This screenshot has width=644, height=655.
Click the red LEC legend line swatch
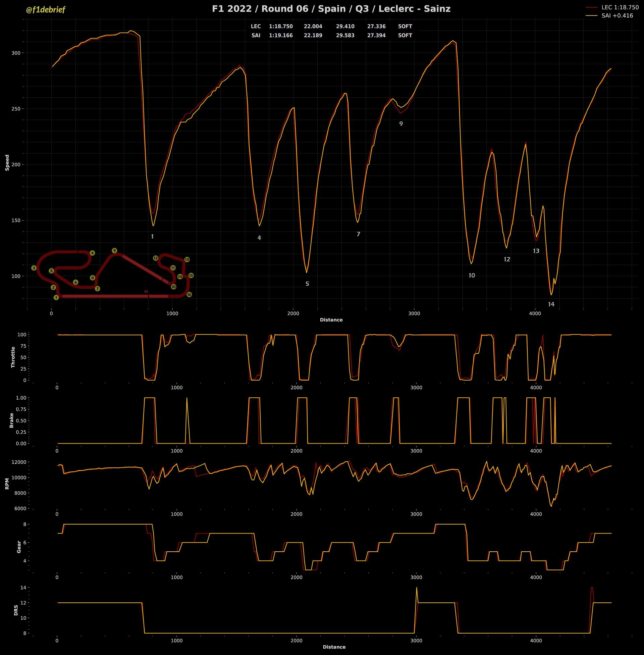pos(591,7)
